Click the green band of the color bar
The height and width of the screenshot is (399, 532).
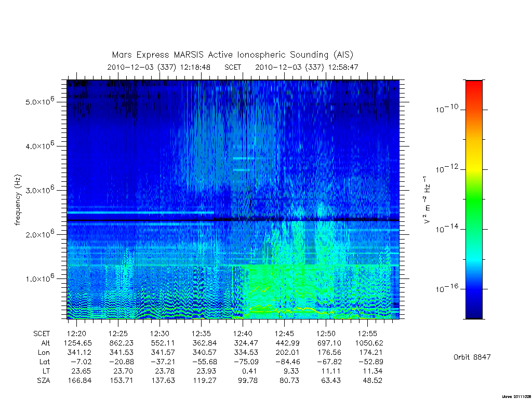(474, 200)
